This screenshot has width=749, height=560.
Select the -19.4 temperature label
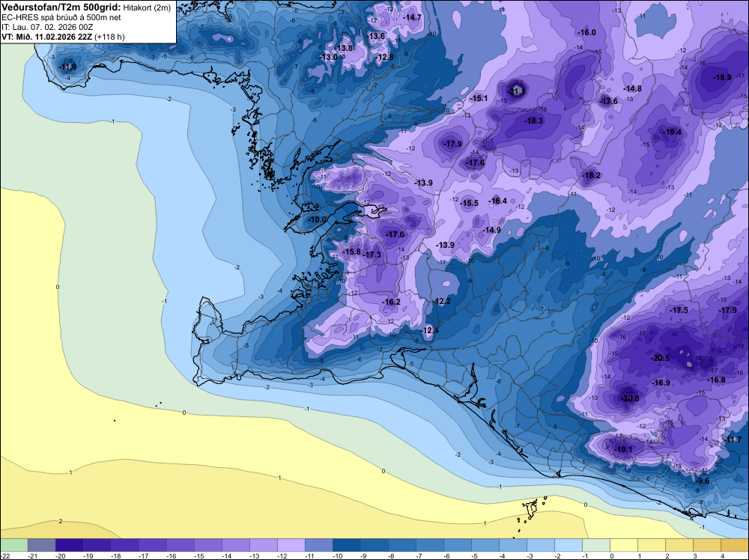coord(672,132)
